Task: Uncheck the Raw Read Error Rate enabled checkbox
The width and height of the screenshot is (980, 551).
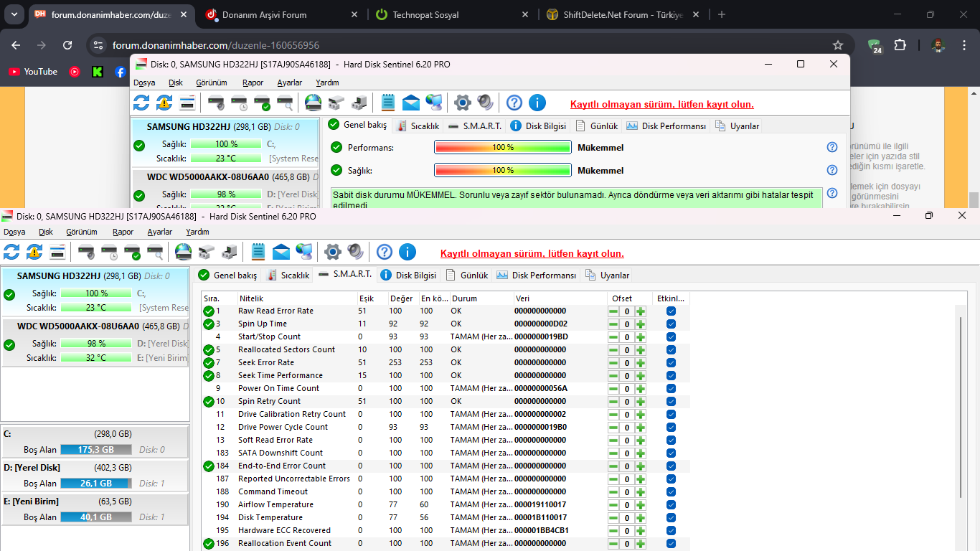Action: pyautogui.click(x=671, y=311)
